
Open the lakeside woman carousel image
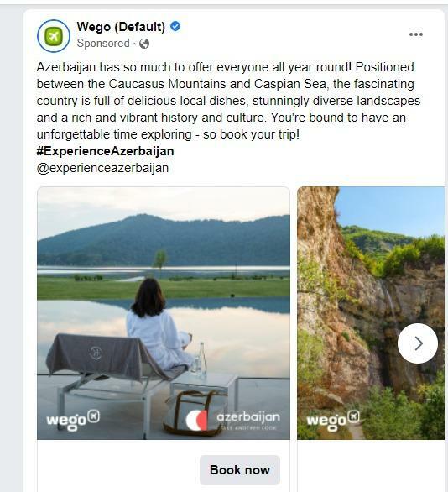[164, 313]
